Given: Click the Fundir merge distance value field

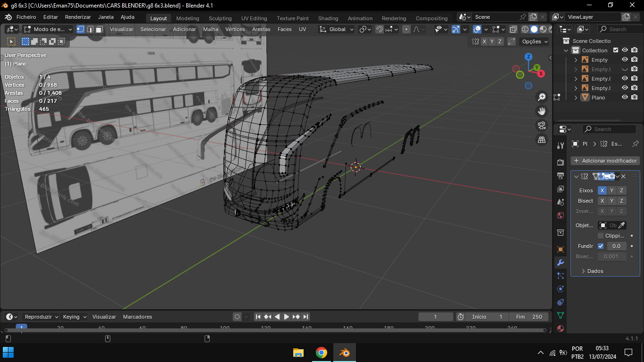Looking at the screenshot, I should [x=617, y=246].
